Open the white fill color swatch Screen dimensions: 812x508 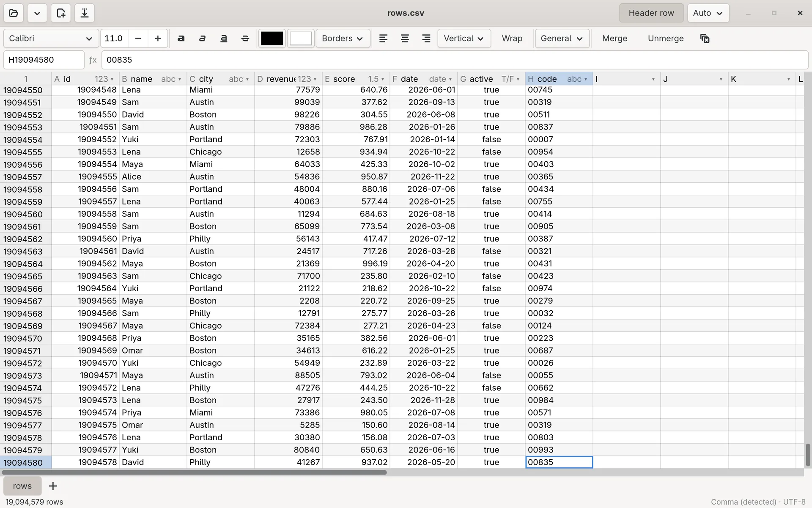[301, 39]
